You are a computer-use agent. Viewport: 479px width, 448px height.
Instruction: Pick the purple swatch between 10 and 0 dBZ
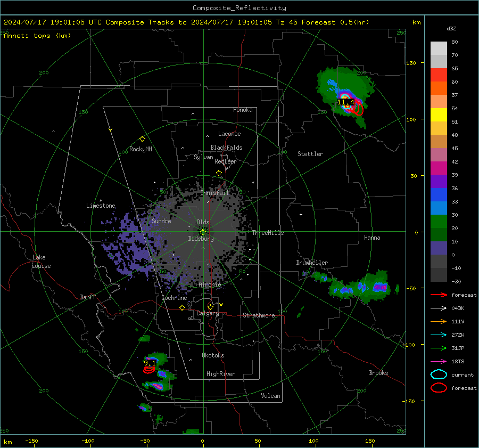tap(439, 248)
